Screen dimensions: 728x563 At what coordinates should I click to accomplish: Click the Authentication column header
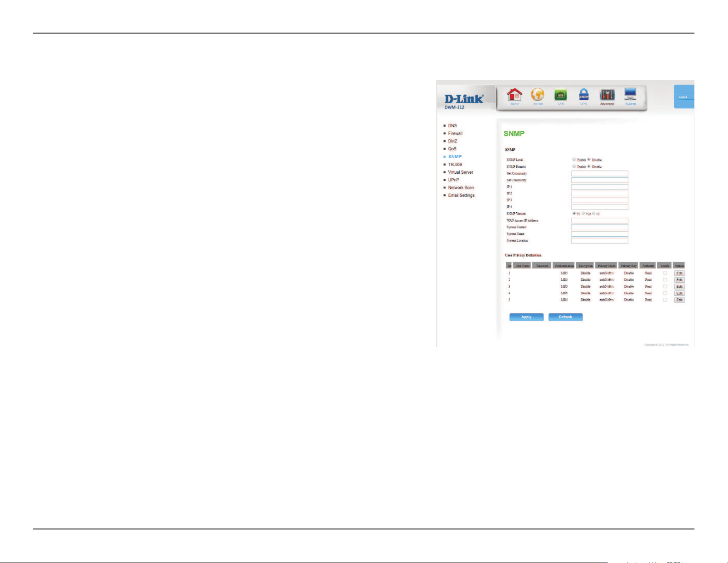[x=564, y=266]
